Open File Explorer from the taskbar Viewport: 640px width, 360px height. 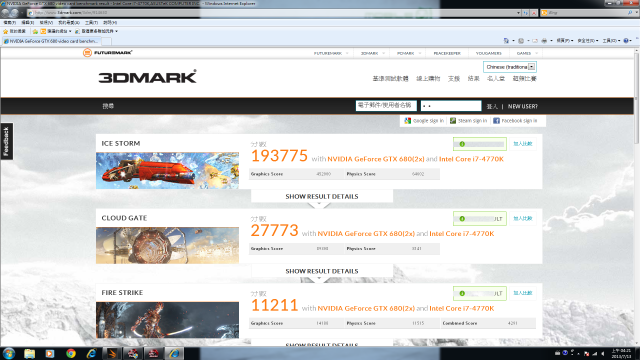pos(29,353)
